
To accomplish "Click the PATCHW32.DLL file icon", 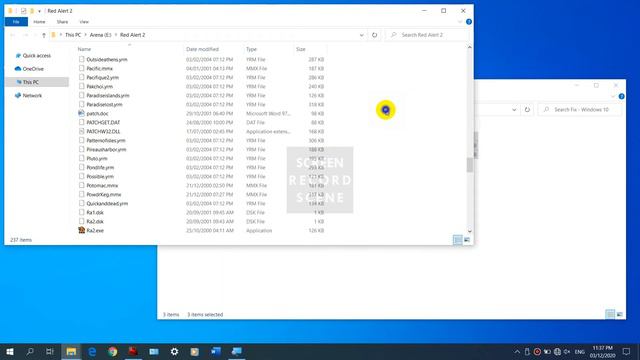I will 82,131.
